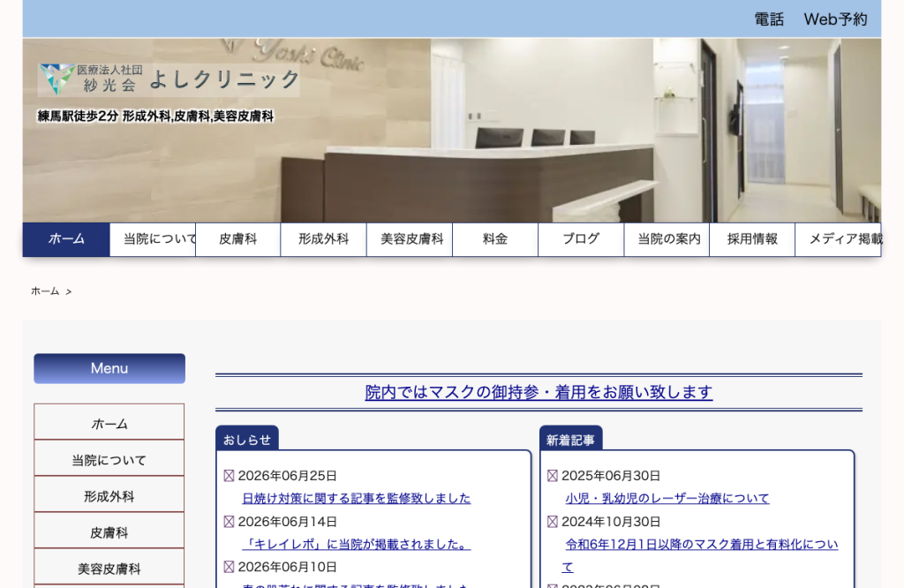Click the clinic reception hero photo
Viewport: 904px width, 588px height.
pos(452,131)
